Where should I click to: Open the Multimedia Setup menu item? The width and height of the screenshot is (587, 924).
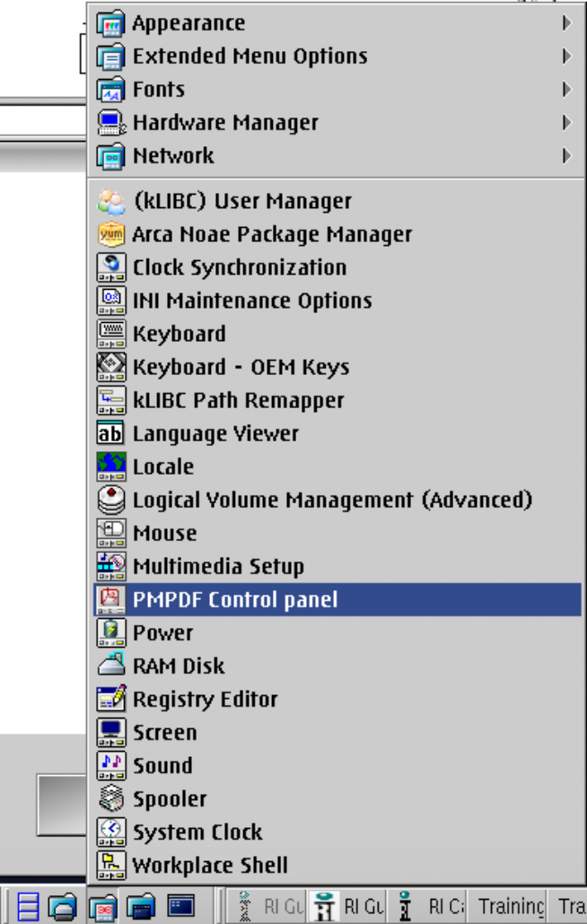(x=337, y=566)
